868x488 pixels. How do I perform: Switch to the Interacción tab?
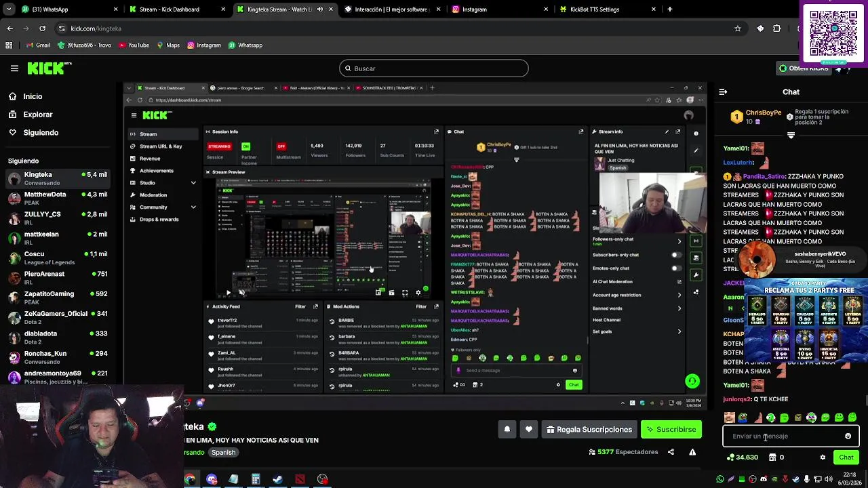pyautogui.click(x=391, y=9)
